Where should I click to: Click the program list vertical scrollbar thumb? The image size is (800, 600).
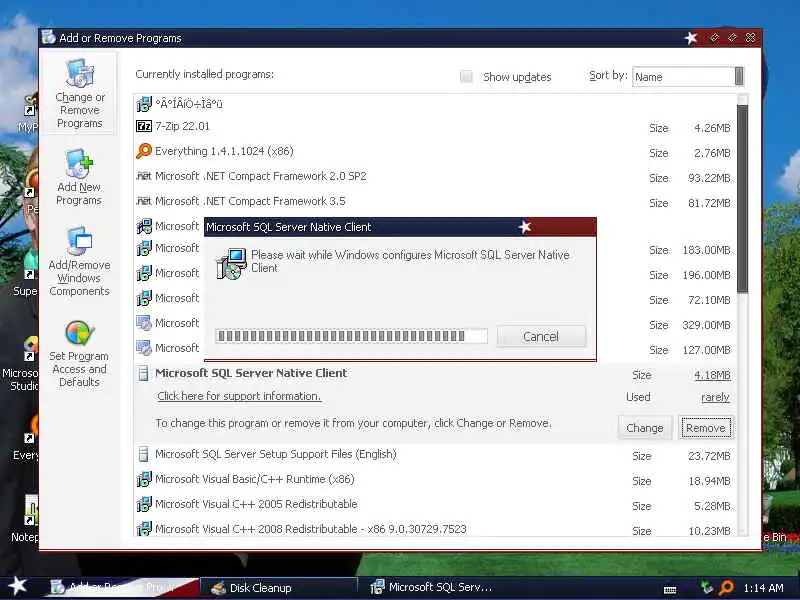pos(742,199)
